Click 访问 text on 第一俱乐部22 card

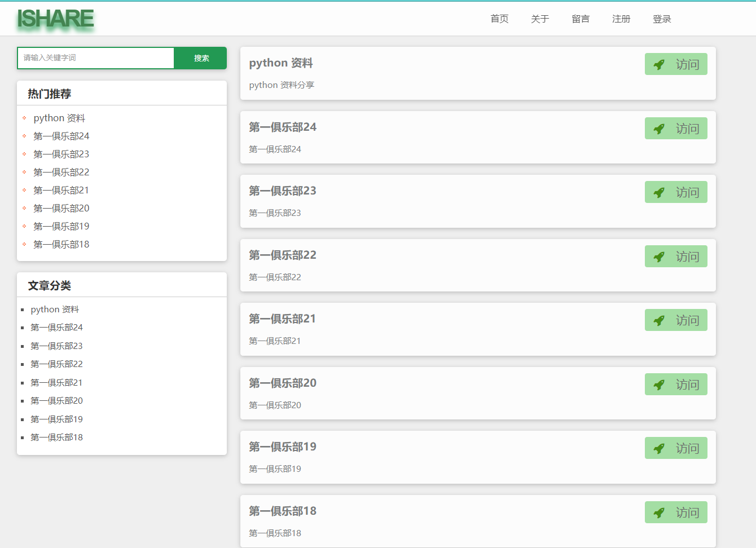click(687, 257)
